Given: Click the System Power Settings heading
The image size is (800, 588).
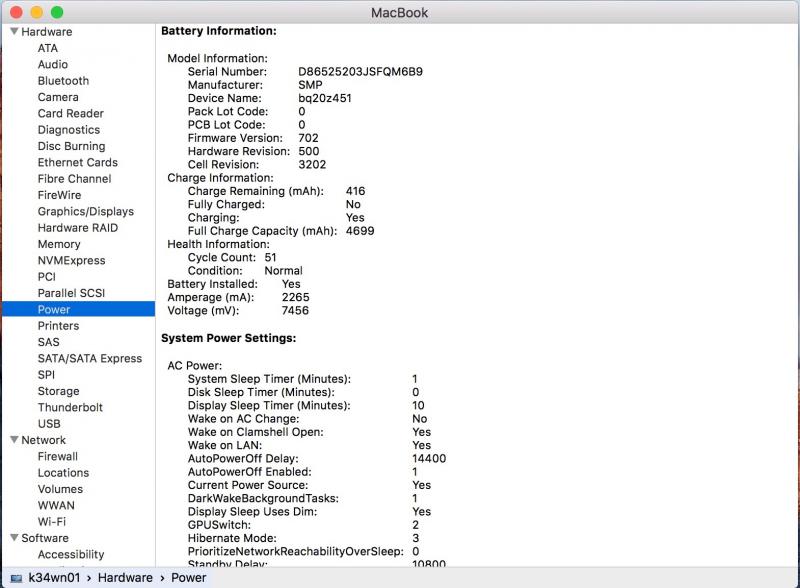Looking at the screenshot, I should pos(229,338).
